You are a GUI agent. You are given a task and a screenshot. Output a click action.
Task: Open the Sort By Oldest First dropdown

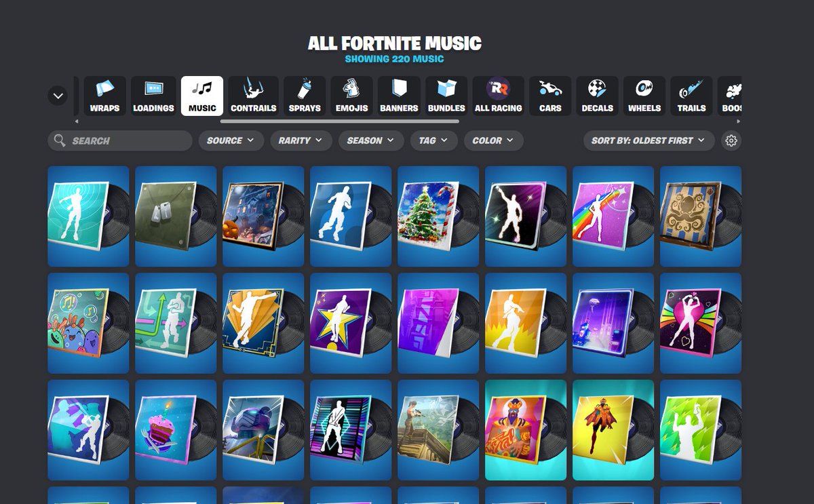pyautogui.click(x=649, y=140)
